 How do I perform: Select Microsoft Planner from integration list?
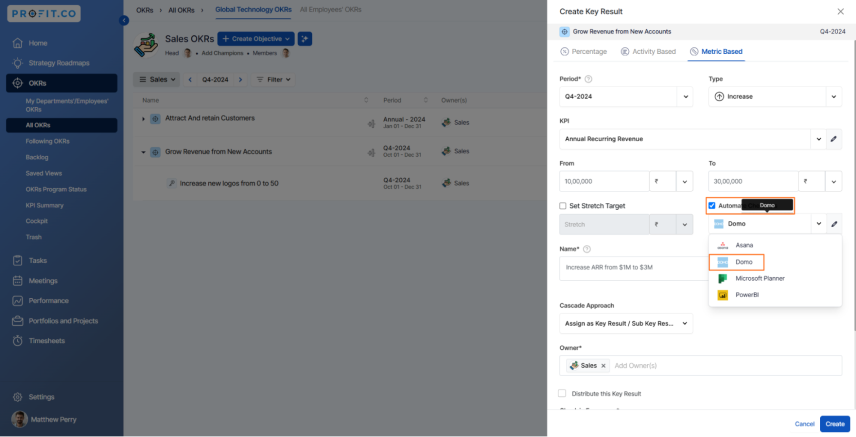point(775,279)
